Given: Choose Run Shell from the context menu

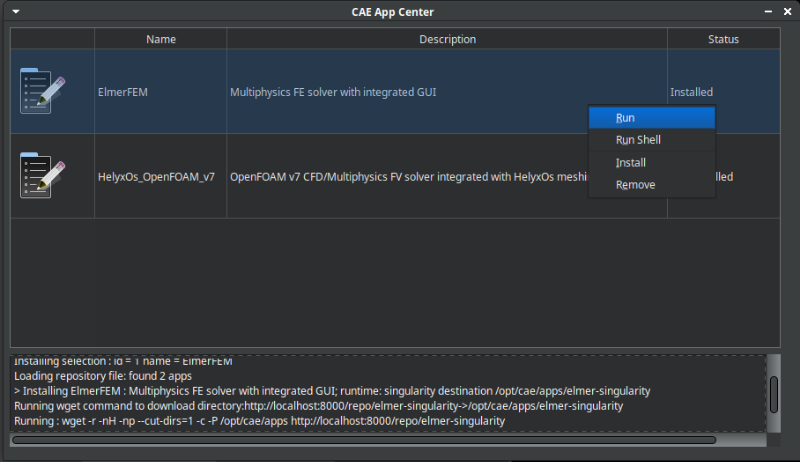Looking at the screenshot, I should (x=652, y=140).
